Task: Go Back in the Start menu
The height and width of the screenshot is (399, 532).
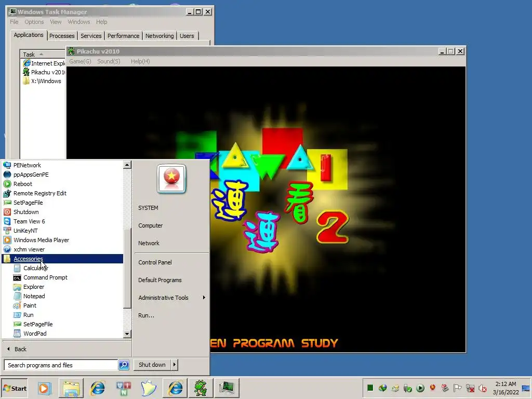Action: (17, 349)
